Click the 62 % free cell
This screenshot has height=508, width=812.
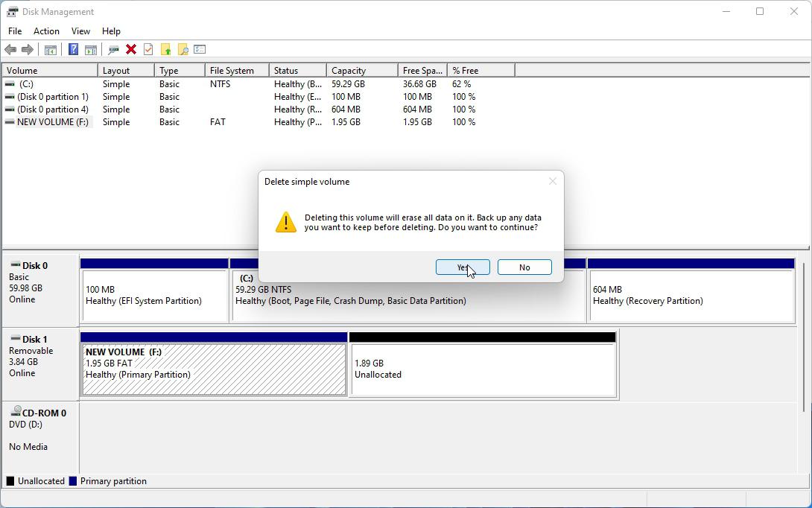tap(461, 84)
